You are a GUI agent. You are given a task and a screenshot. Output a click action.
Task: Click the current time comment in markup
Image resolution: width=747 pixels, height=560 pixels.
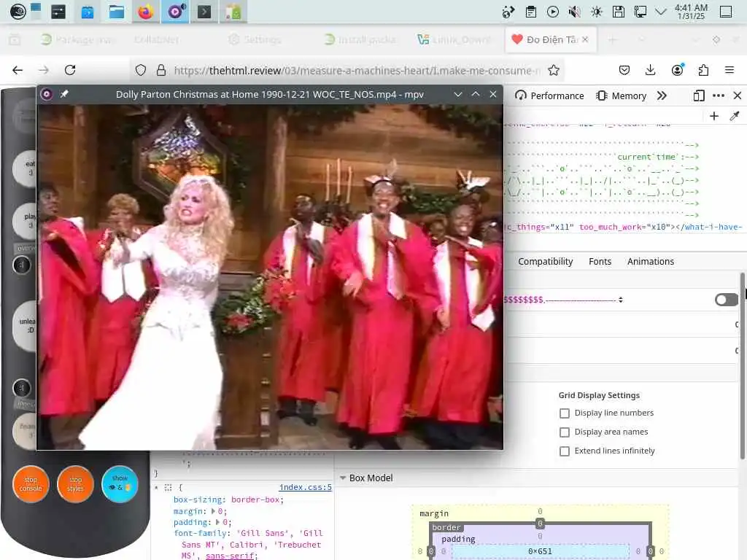657,157
